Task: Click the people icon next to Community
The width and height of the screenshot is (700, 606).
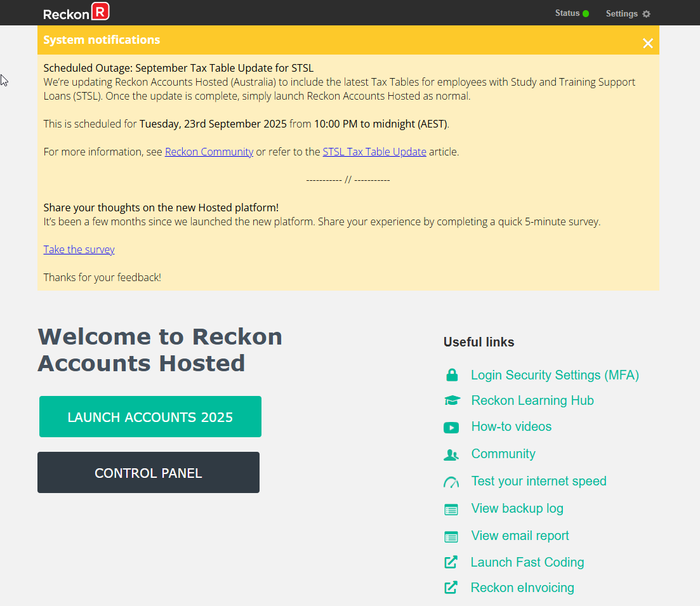Action: 451,455
